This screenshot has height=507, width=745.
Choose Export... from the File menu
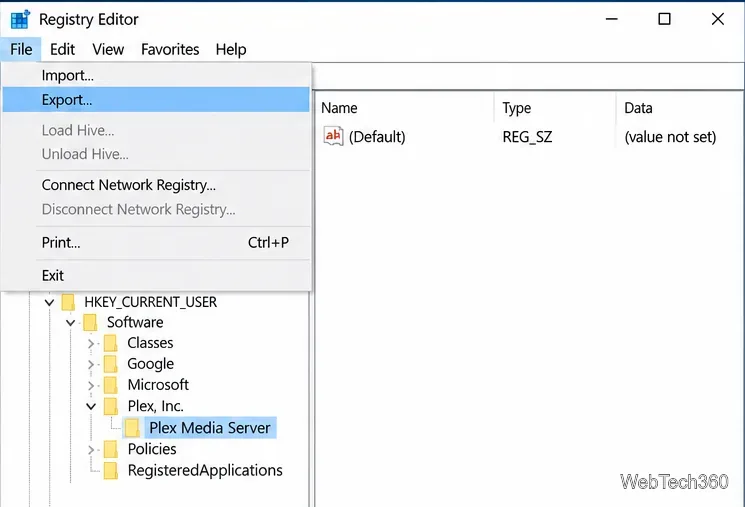point(156,100)
